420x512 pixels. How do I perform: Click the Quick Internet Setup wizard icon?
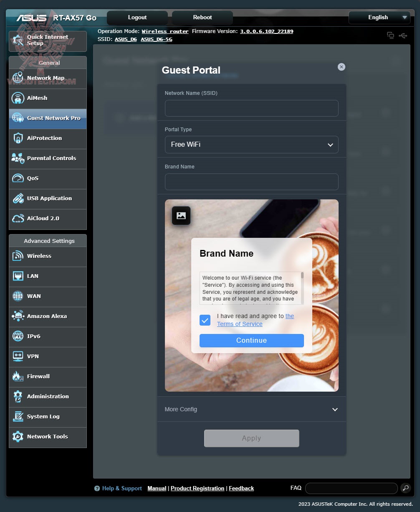18,41
